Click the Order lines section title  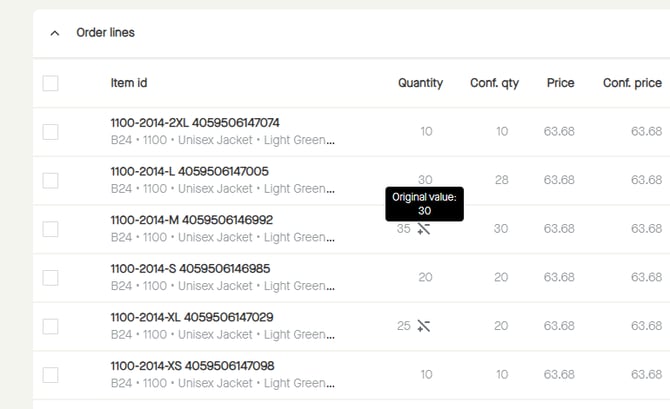click(105, 33)
